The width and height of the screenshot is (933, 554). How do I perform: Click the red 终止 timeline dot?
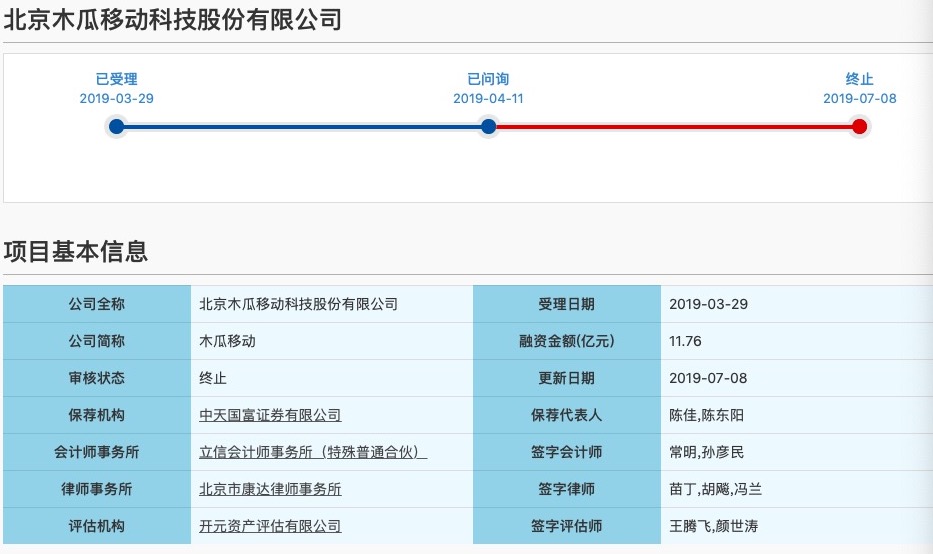(x=859, y=126)
